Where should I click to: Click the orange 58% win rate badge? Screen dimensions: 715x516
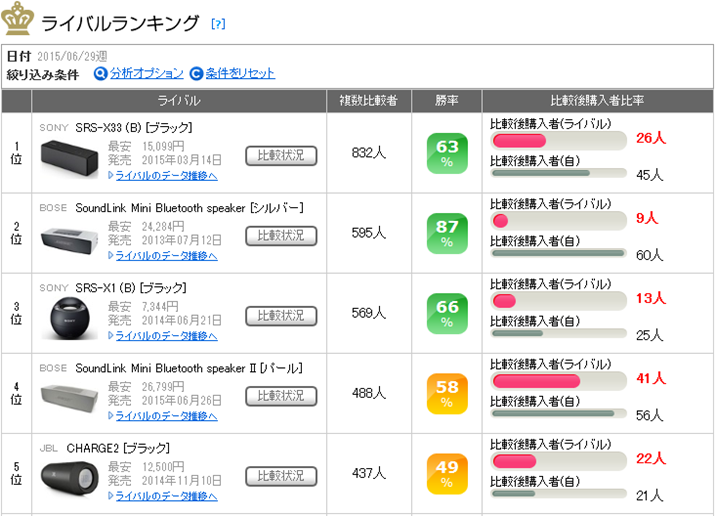(446, 393)
